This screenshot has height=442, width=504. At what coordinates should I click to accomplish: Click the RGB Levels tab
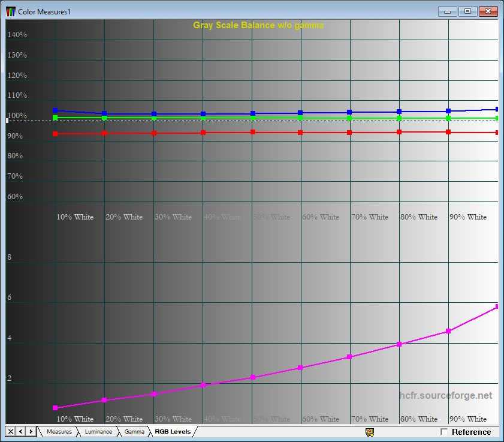coord(173,432)
